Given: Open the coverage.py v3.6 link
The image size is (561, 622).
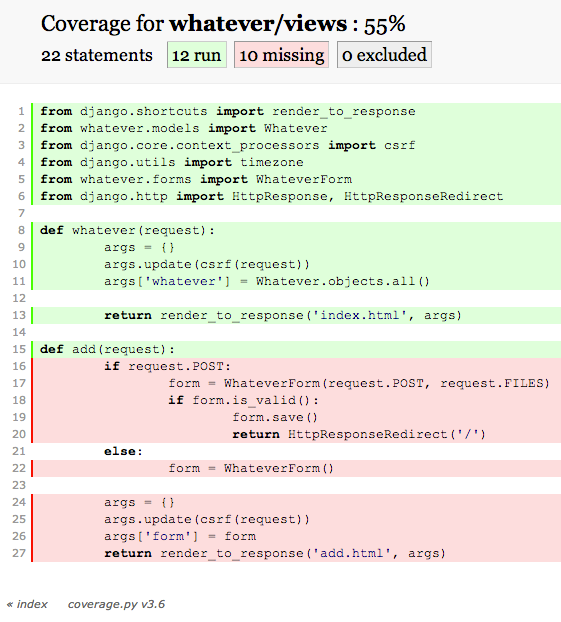Looking at the screenshot, I should coord(116,604).
